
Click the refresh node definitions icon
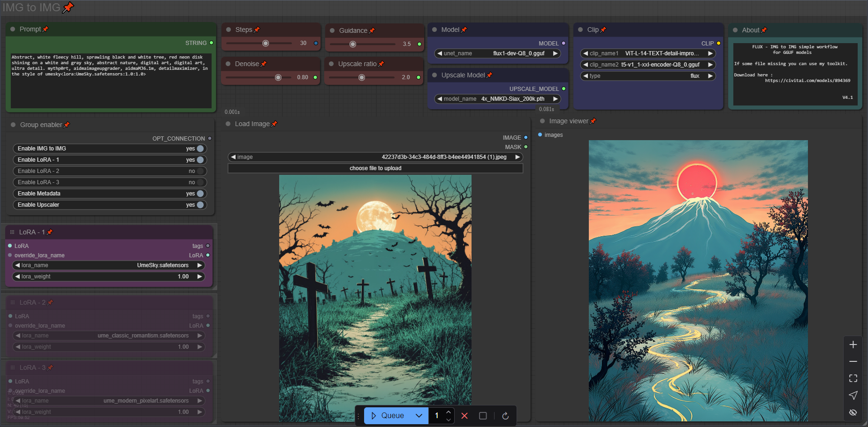(x=505, y=416)
